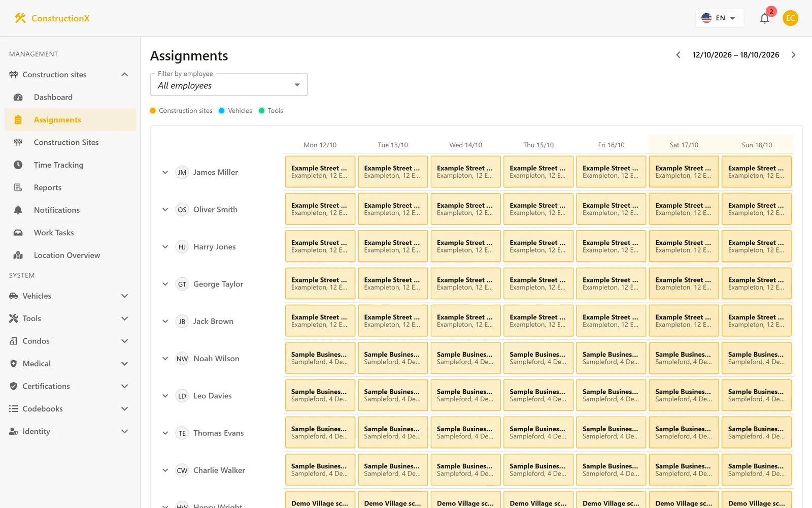Click the Dashboard gauge icon
Screen dimensions: 812x508
pos(18,97)
